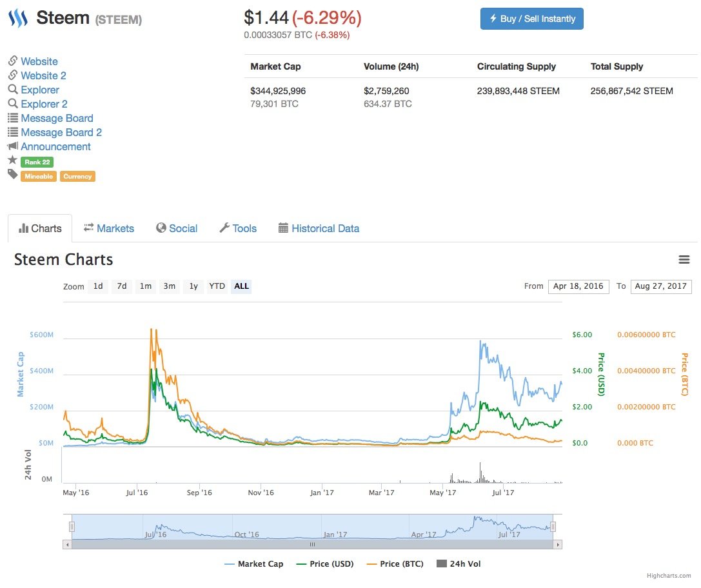Click the magnifier icon beside Explorer
This screenshot has width=701, height=588.
pos(13,89)
